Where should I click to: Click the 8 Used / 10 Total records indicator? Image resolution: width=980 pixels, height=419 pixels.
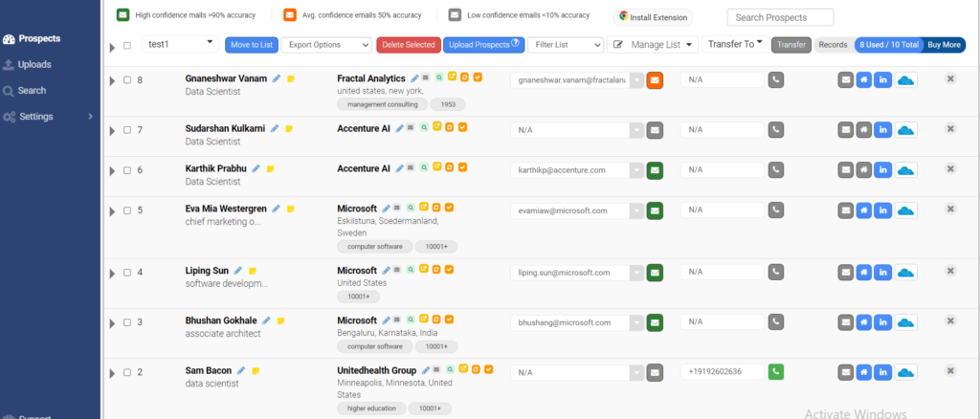coord(888,45)
